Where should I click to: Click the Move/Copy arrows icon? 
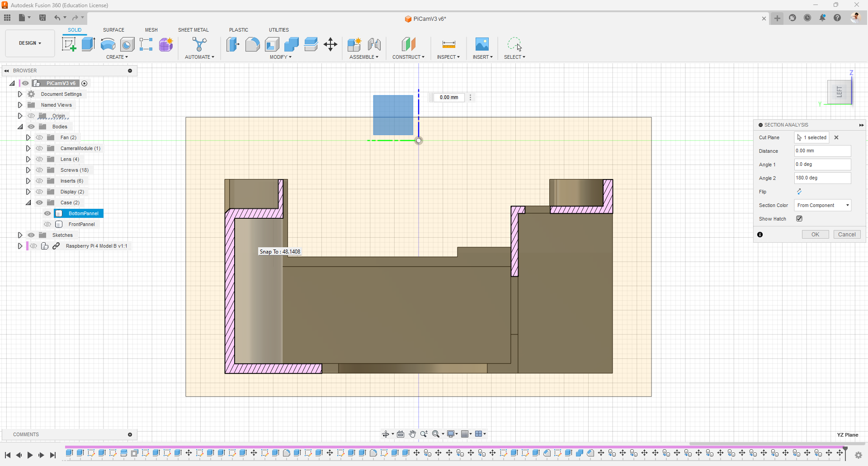pos(330,44)
